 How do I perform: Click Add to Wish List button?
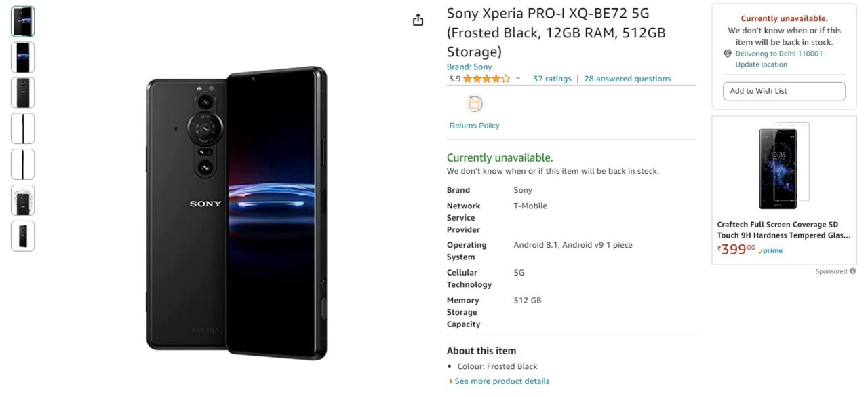point(785,91)
